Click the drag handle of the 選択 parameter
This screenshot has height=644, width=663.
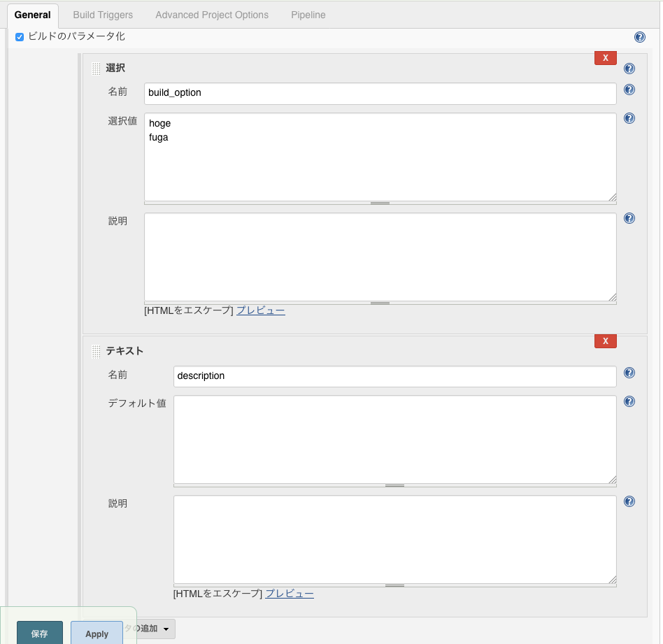pos(95,68)
